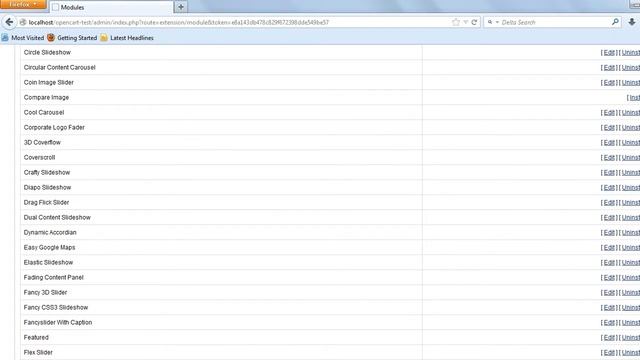Click the Drag Flick Slider name

46,202
